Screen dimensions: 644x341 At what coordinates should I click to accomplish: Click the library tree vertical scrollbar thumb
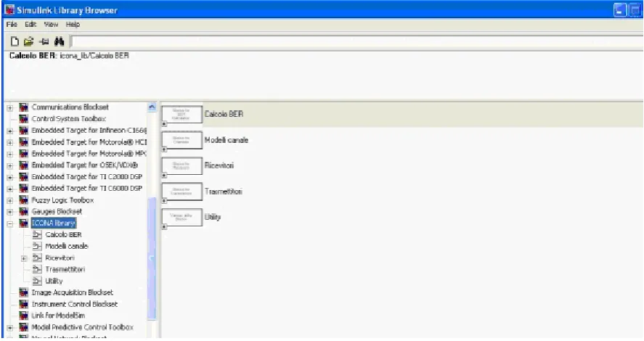(152, 258)
